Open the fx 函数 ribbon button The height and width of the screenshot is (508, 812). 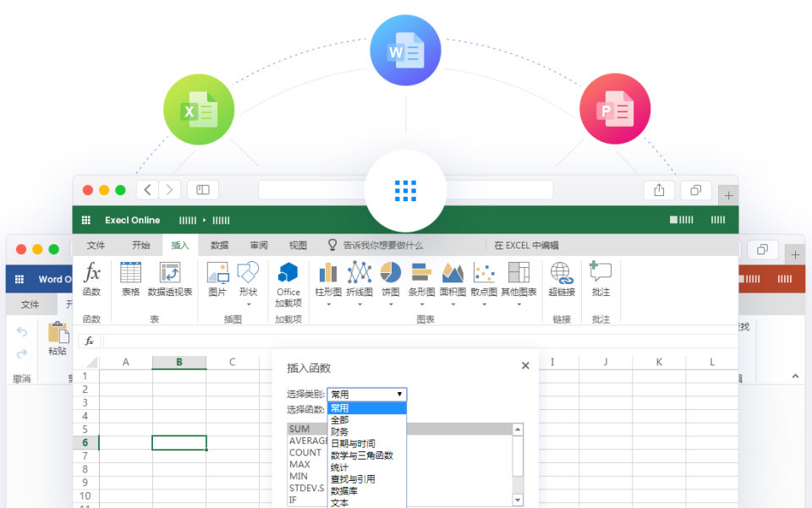[x=91, y=279]
